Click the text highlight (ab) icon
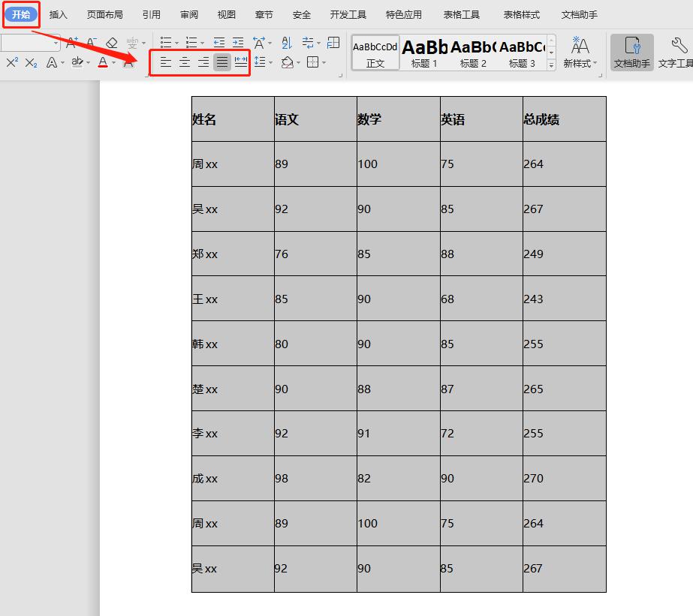 [x=77, y=62]
